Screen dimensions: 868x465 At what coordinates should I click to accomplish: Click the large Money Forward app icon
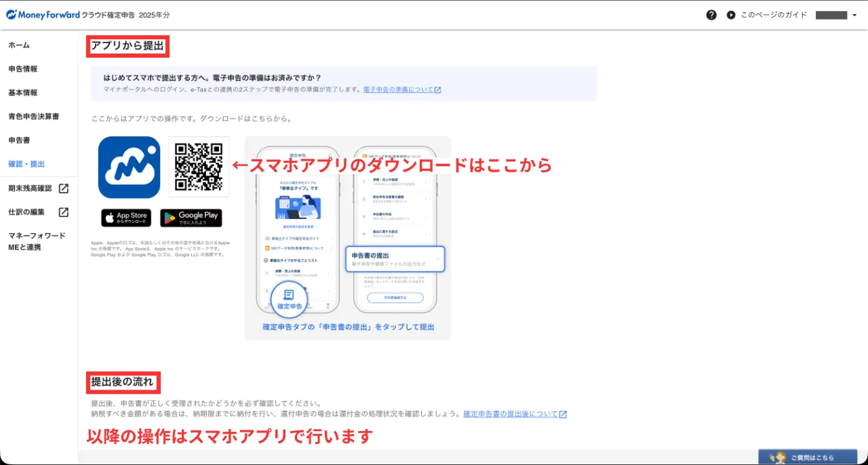point(129,167)
